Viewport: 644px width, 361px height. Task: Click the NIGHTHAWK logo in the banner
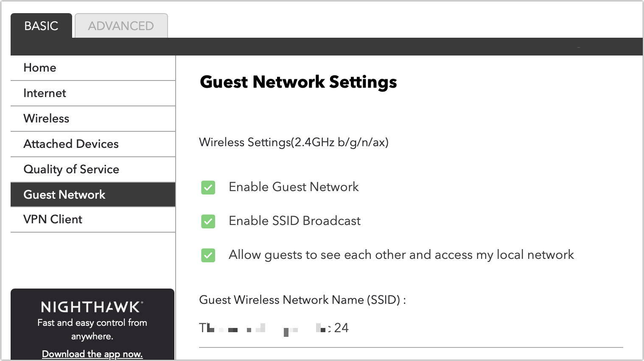(x=92, y=307)
